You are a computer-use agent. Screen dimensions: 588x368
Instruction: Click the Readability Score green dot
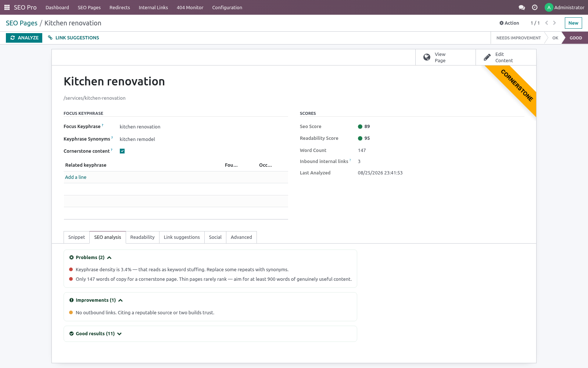[x=360, y=138]
